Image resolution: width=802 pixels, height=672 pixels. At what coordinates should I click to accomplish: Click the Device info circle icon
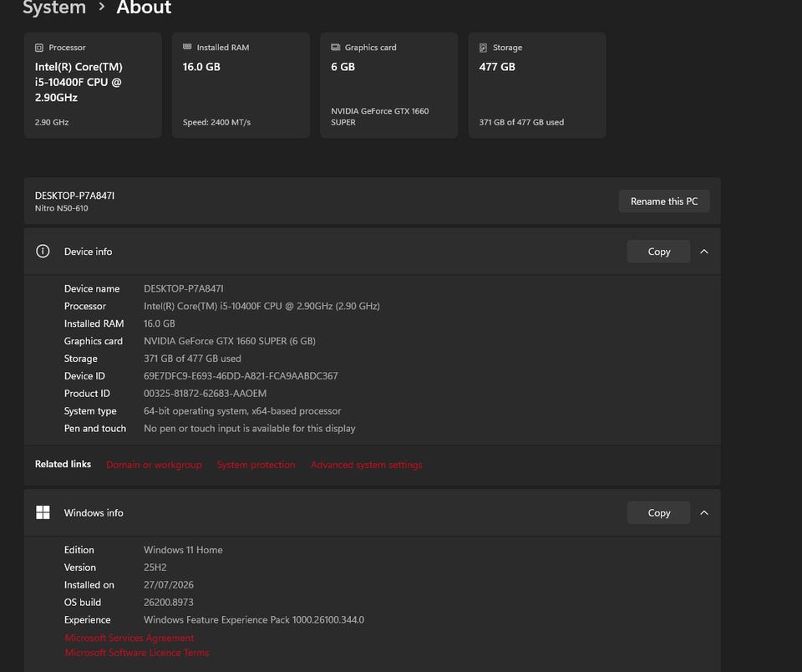43,252
